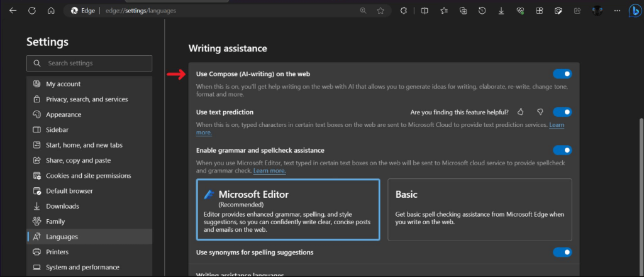Toggle Enable grammar and spellcheck assistance
The width and height of the screenshot is (644, 277).
point(562,150)
